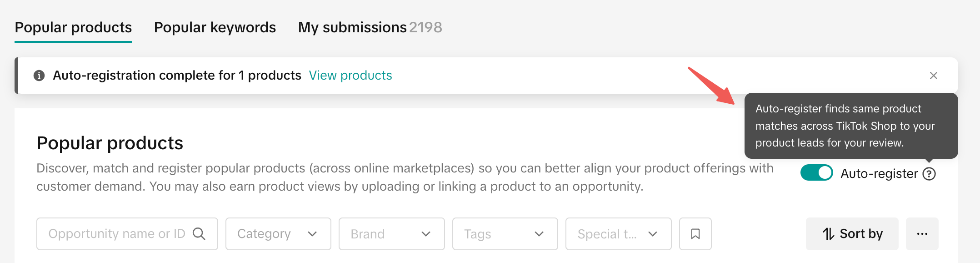Dismiss the auto-registration notification banner
This screenshot has height=263, width=980.
click(934, 76)
